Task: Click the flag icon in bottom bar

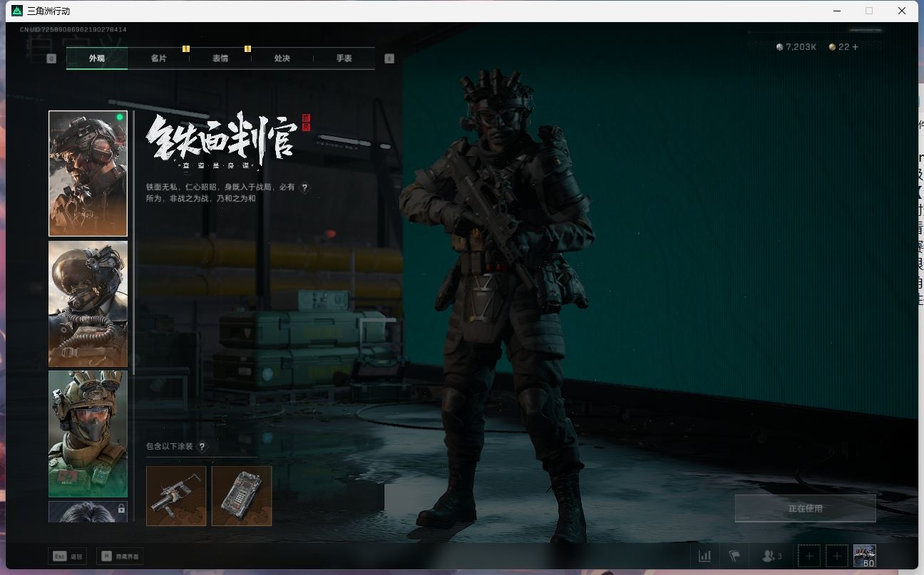Action: coord(734,556)
